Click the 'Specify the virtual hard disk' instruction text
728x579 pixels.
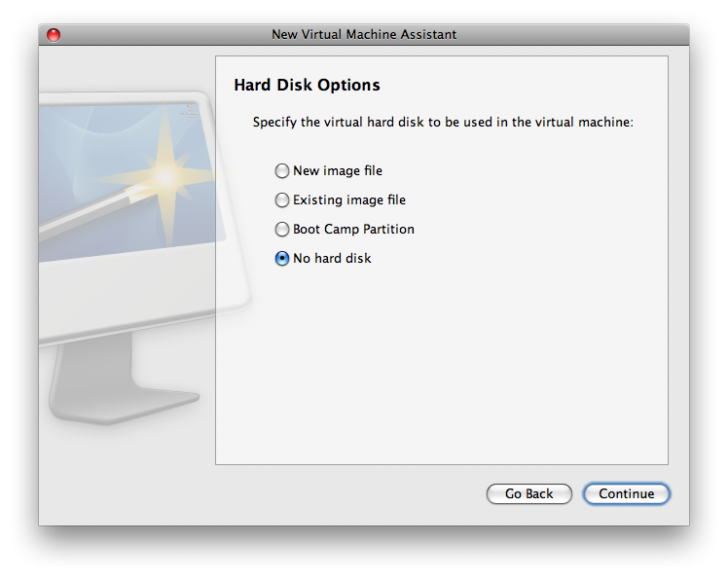443,122
